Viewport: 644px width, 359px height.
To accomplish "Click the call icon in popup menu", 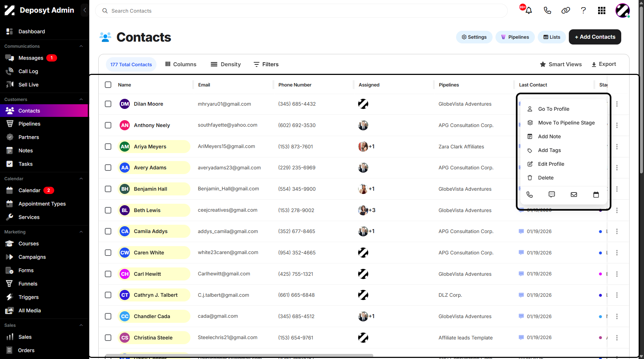I will coord(530,195).
